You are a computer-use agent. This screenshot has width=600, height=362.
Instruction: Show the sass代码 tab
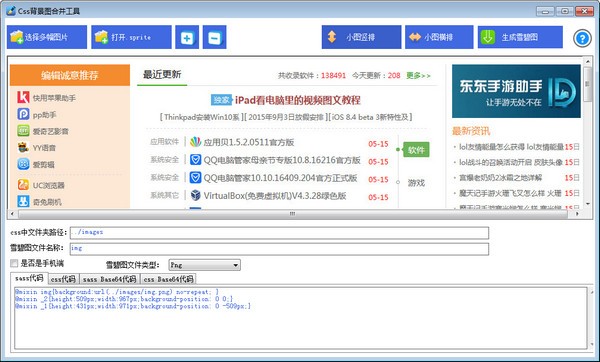click(x=29, y=278)
